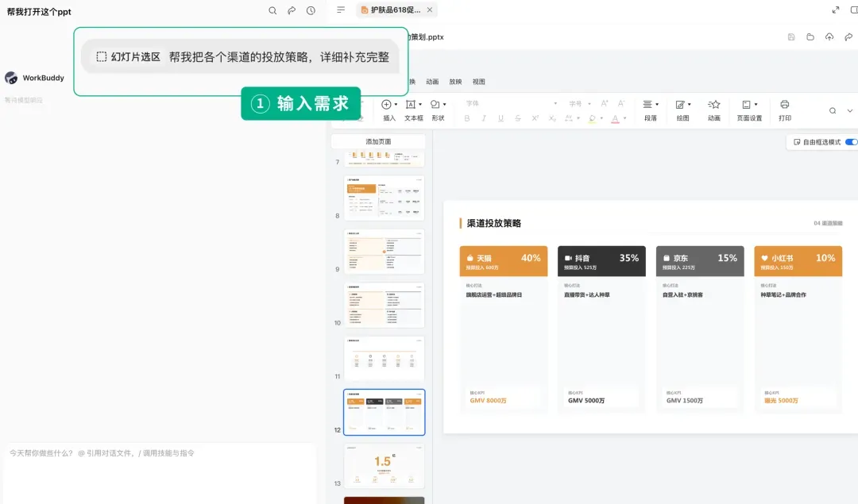
Task: Toggle italic formatting
Action: pyautogui.click(x=484, y=118)
